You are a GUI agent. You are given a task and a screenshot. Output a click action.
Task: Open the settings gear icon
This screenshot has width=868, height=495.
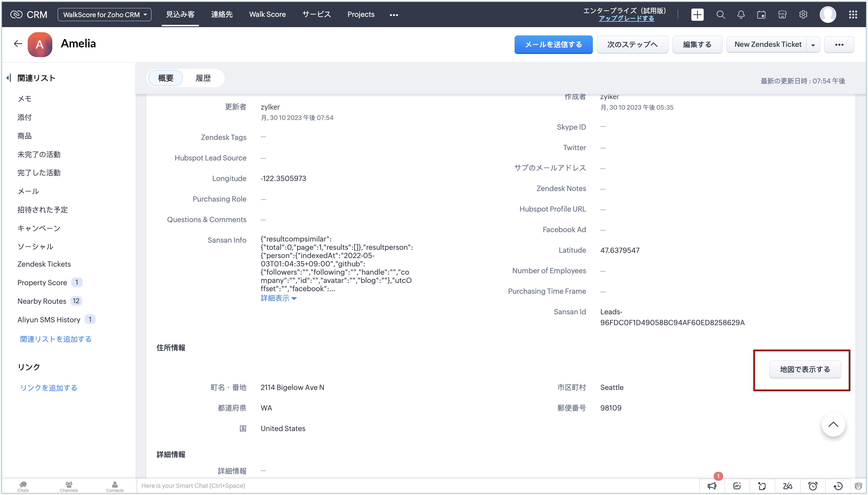pos(803,15)
